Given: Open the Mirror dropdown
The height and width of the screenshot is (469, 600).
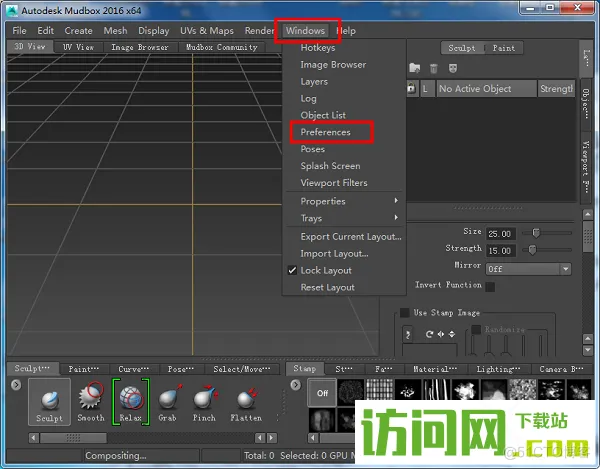Looking at the screenshot, I should [528, 269].
